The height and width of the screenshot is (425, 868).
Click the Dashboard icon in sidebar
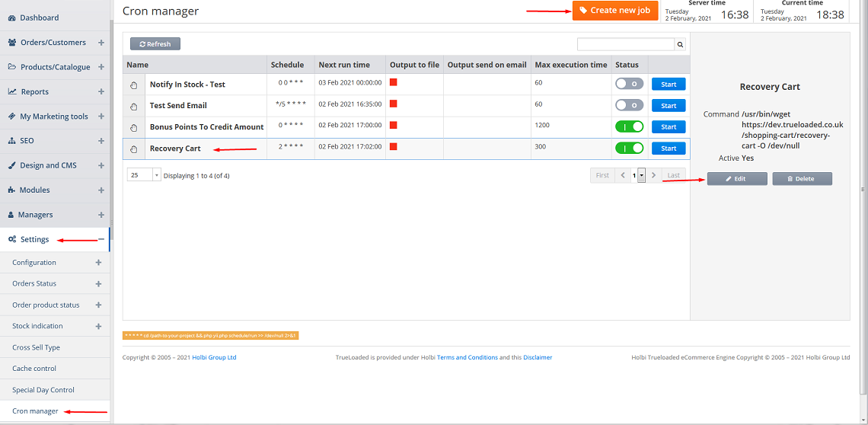[12, 18]
